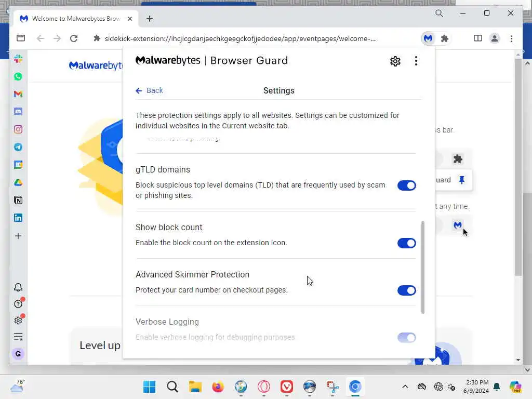Viewport: 532px width, 399px height.
Task: Open Slack in the Sidekick sidebar
Action: pos(18,59)
